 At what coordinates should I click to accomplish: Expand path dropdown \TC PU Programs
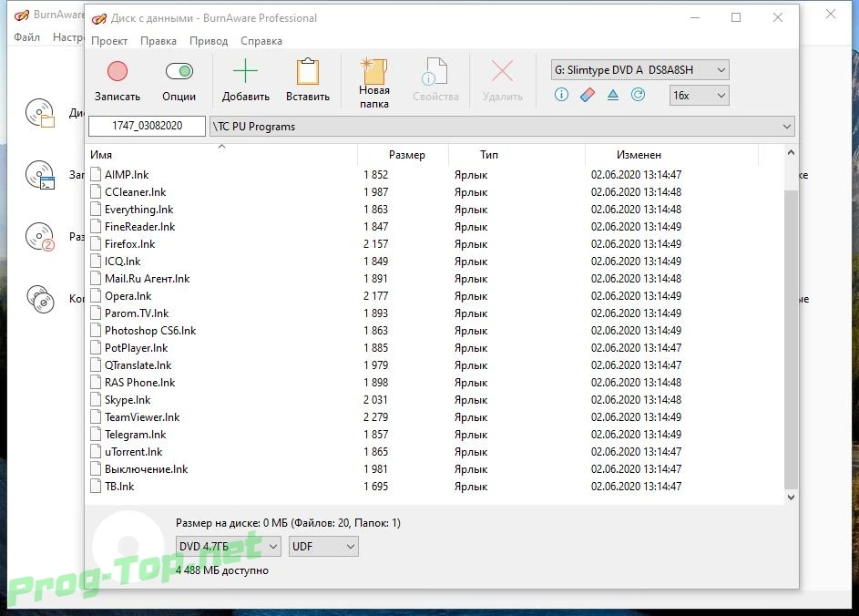787,127
